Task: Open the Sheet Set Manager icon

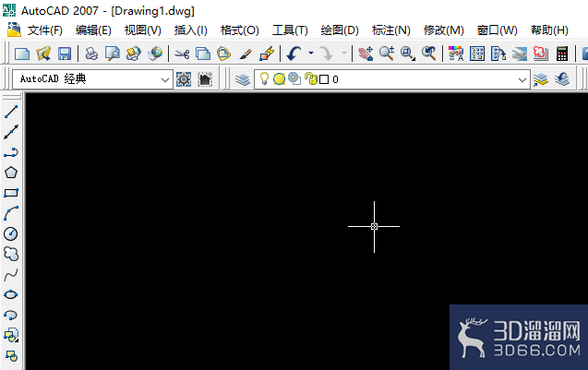Action: point(520,54)
